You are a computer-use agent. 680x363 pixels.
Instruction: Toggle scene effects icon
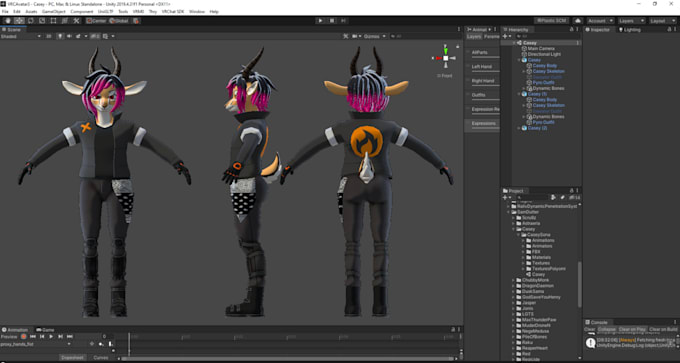tap(79, 36)
